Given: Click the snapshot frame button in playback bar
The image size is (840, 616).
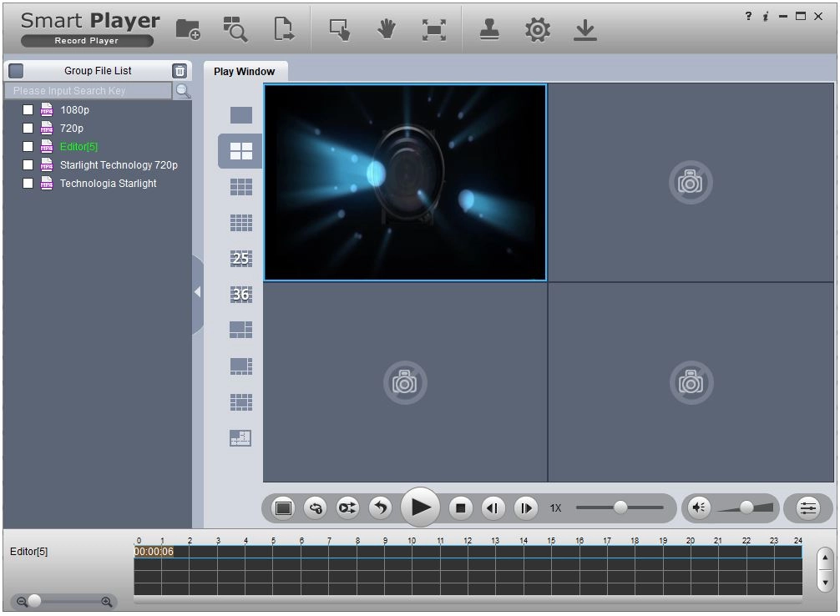Looking at the screenshot, I should (283, 507).
